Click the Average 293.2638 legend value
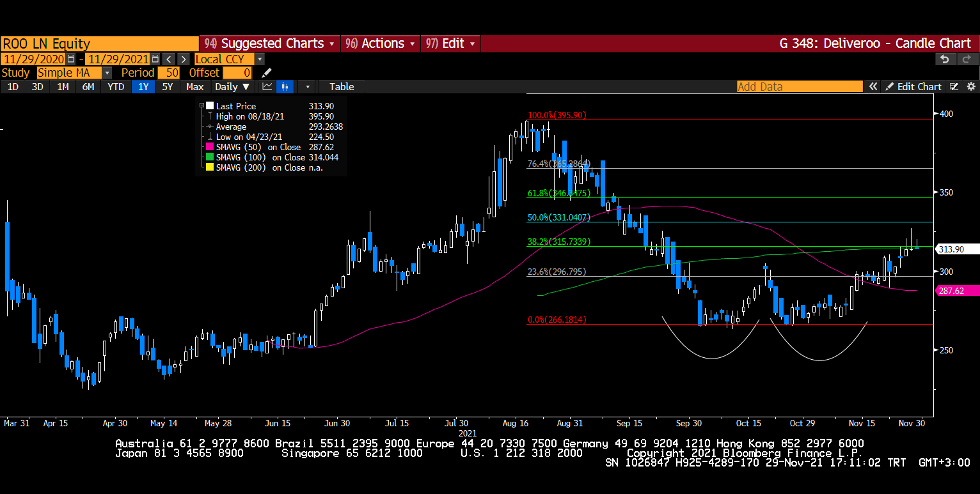The image size is (980, 494). click(326, 127)
